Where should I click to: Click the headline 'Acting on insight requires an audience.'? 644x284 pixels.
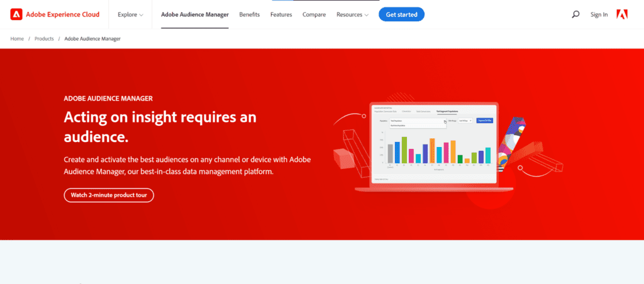[x=160, y=127]
